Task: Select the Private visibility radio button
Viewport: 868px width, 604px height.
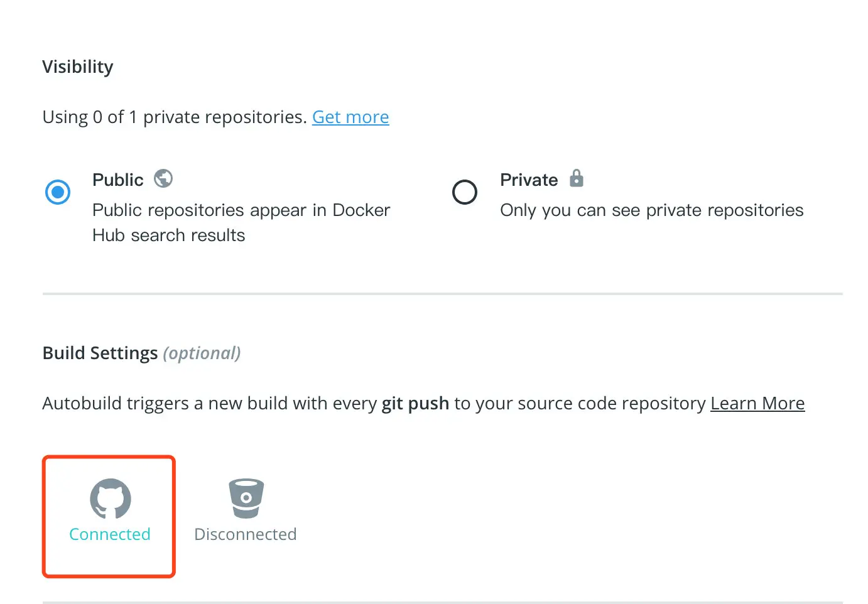Action: coord(465,192)
